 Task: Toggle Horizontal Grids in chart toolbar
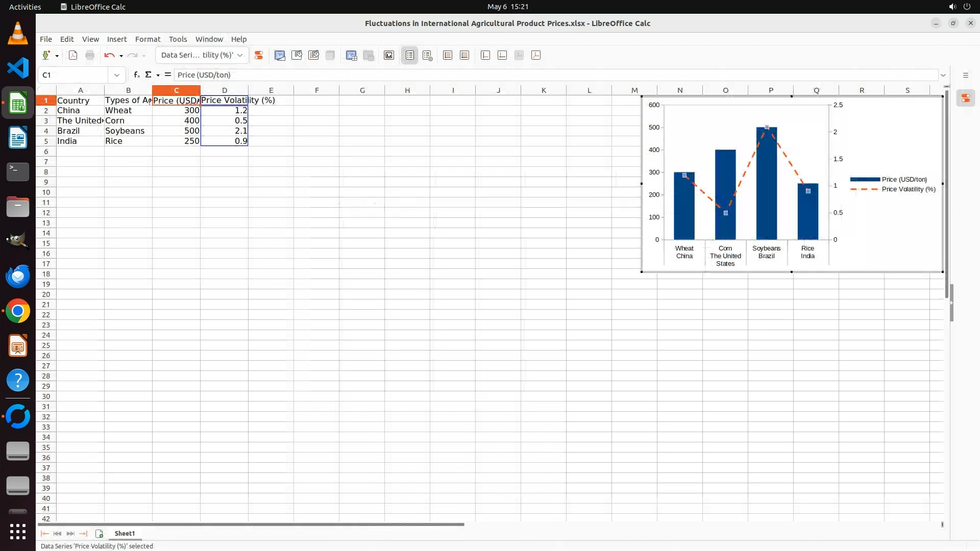point(448,56)
